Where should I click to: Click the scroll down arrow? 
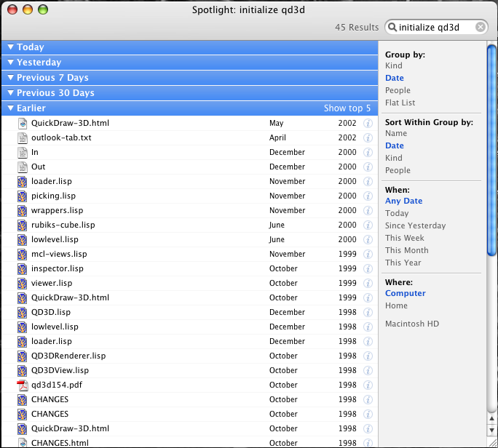point(492,431)
